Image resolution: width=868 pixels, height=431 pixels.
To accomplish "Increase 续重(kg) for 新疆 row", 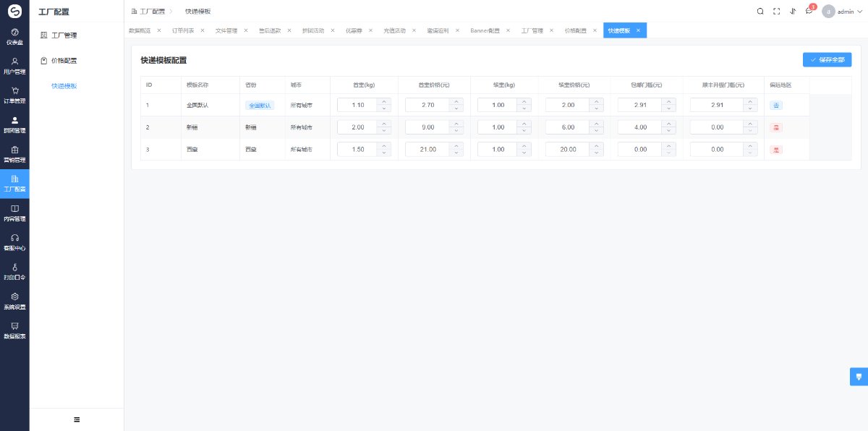I will 524,124.
